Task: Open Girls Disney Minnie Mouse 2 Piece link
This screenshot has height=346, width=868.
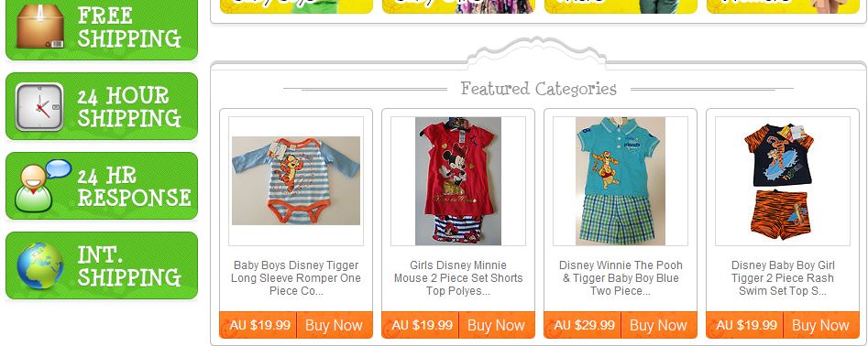Action: 458,278
